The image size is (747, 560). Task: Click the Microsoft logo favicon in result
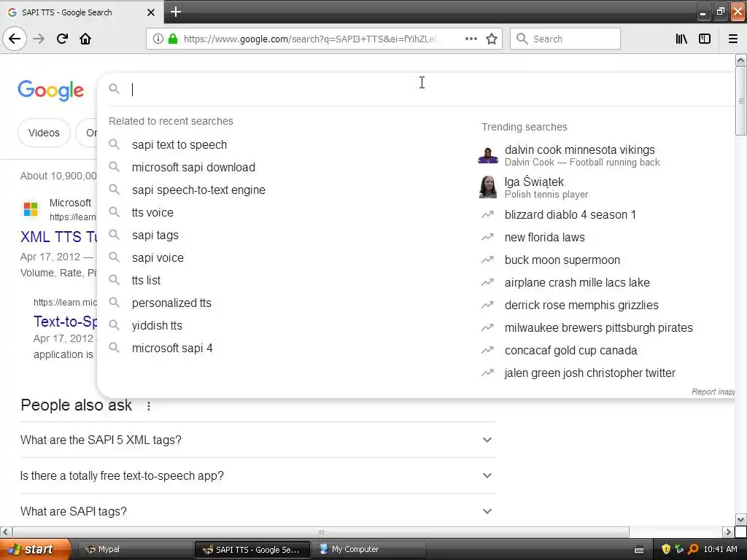pos(31,209)
